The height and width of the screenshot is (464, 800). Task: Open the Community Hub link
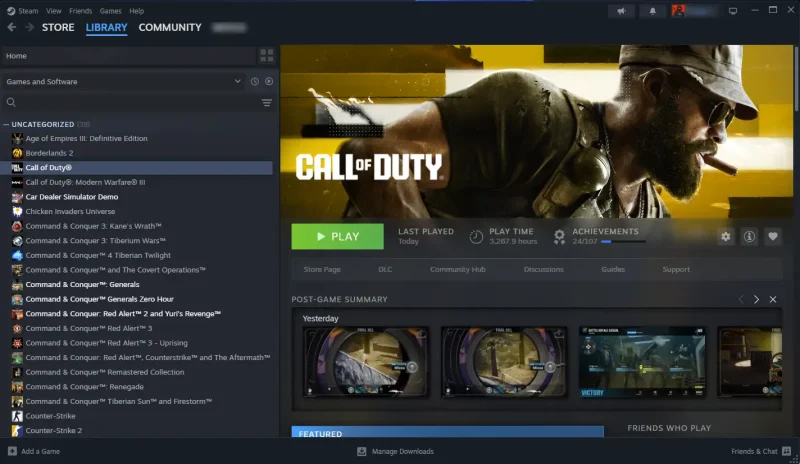coord(458,270)
